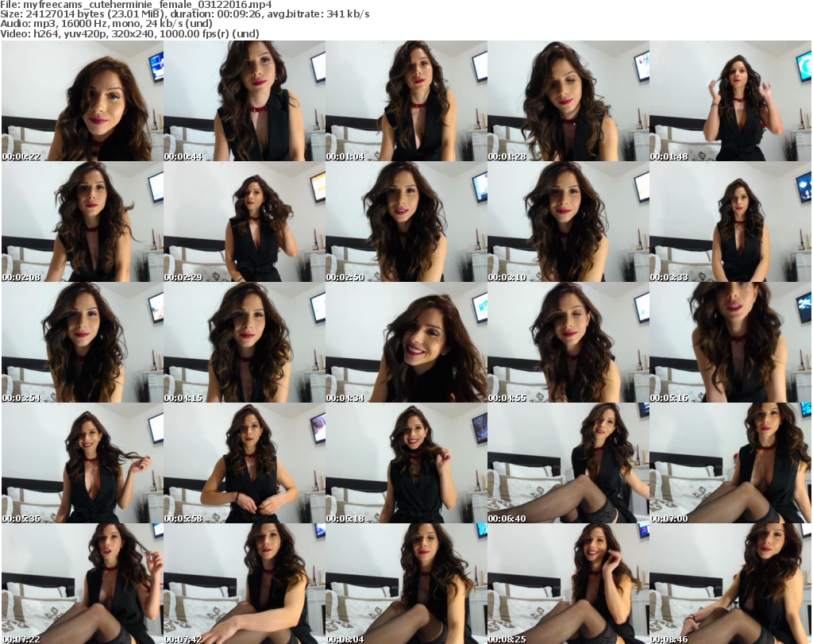Select the thumbnail frame stamped 00:02:50
Viewport: 813px width, 644px height.
tap(406, 222)
